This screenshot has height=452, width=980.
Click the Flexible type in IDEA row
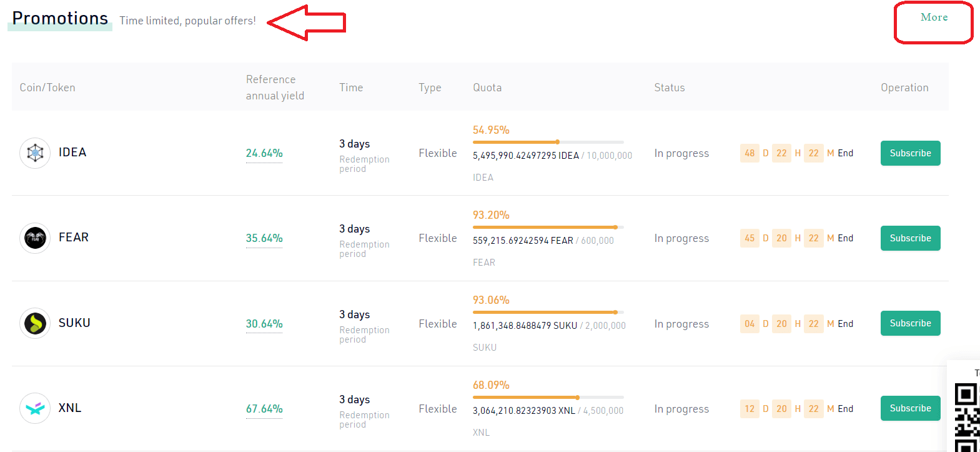(438, 153)
